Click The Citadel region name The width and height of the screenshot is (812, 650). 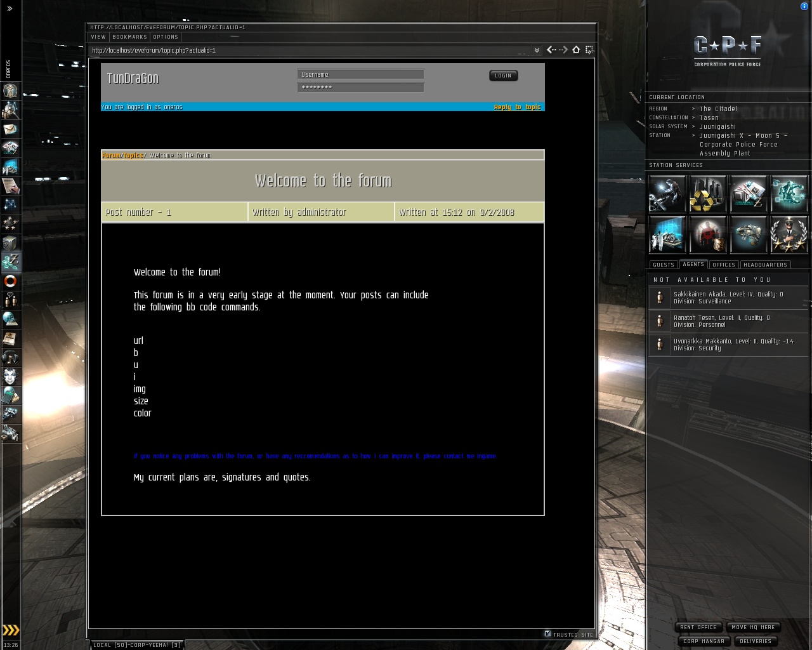[x=718, y=109]
